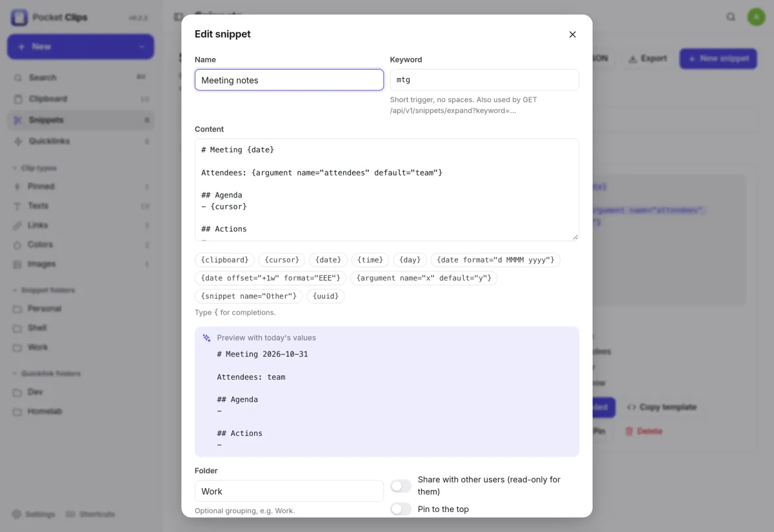Image resolution: width=774 pixels, height=532 pixels.
Task: Select Texts clip type
Action: click(81, 206)
